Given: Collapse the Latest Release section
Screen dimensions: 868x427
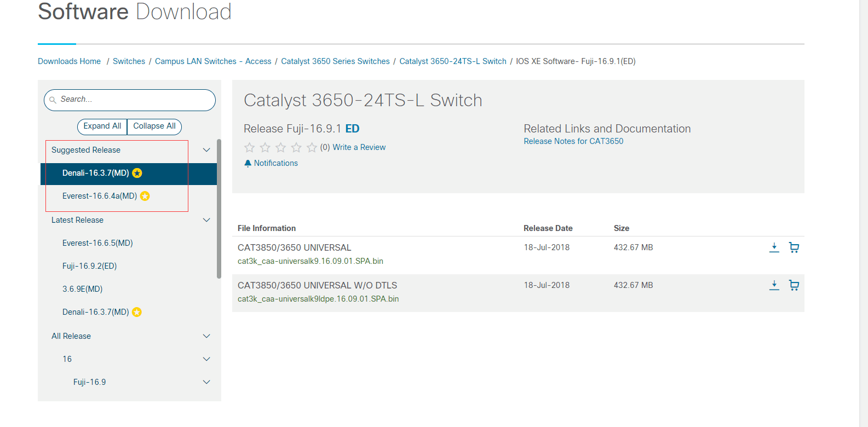Looking at the screenshot, I should [x=206, y=220].
